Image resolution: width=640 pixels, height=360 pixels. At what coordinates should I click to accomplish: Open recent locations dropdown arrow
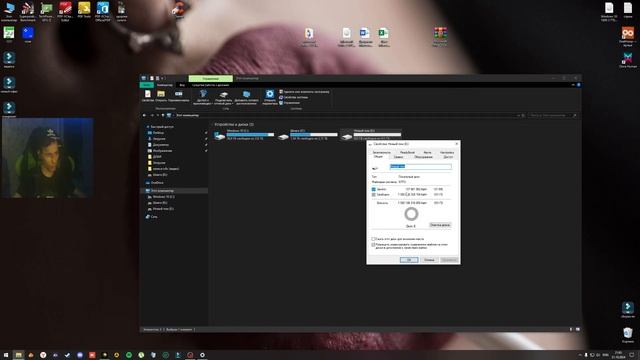point(158,116)
